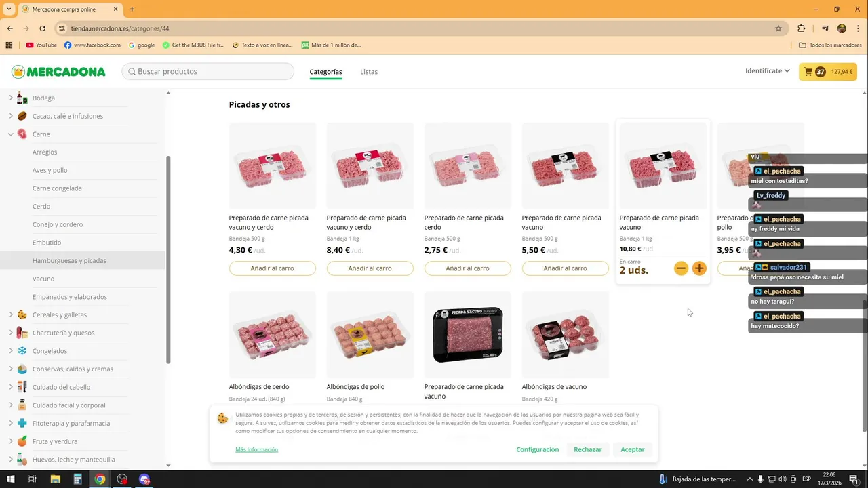Open the www.facebook.com bookmark
The width and height of the screenshot is (868, 488).
pyautogui.click(x=92, y=45)
